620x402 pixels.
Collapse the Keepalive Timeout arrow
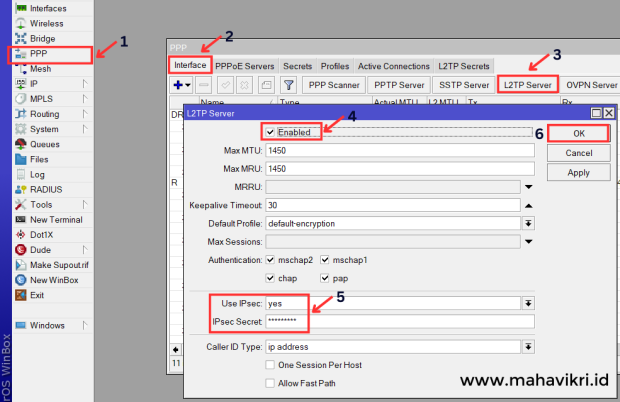pos(527,205)
